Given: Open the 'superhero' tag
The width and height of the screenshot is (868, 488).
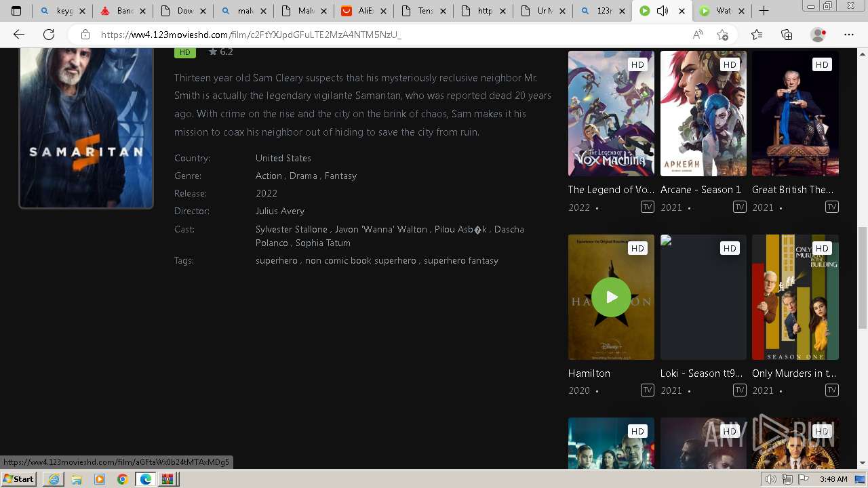Looking at the screenshot, I should click(x=277, y=260).
